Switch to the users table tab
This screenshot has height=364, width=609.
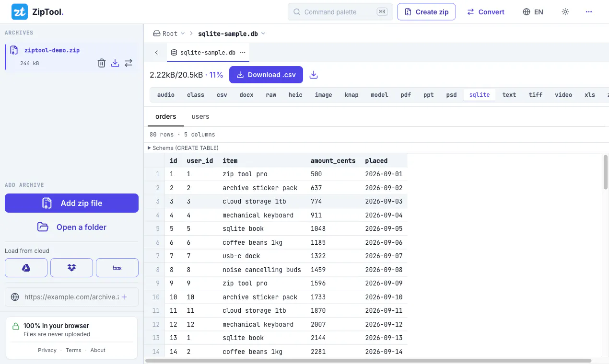200,116
